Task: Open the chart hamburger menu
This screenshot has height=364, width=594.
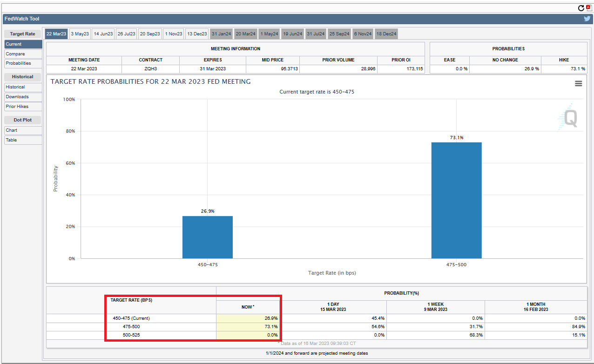Action: (578, 84)
